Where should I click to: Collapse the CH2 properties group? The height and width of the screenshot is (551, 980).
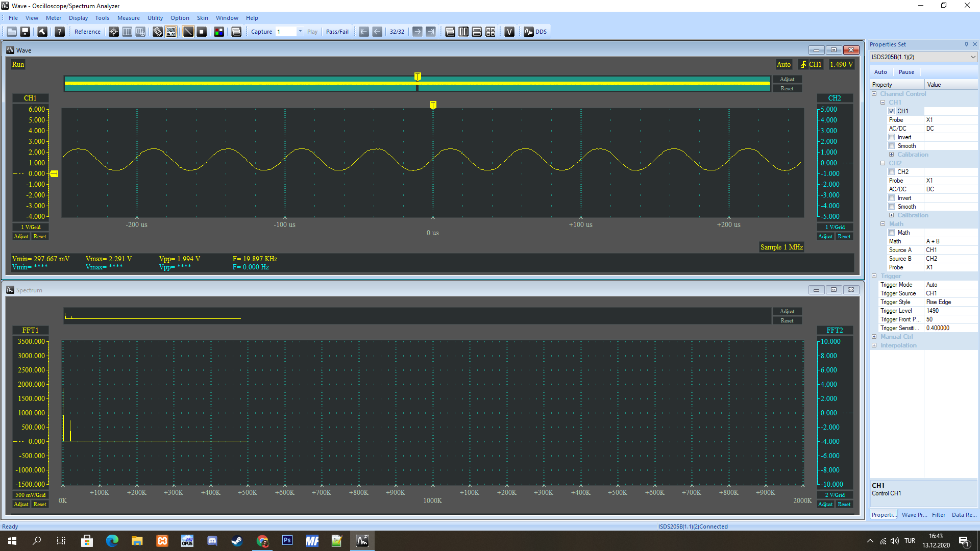click(x=883, y=163)
